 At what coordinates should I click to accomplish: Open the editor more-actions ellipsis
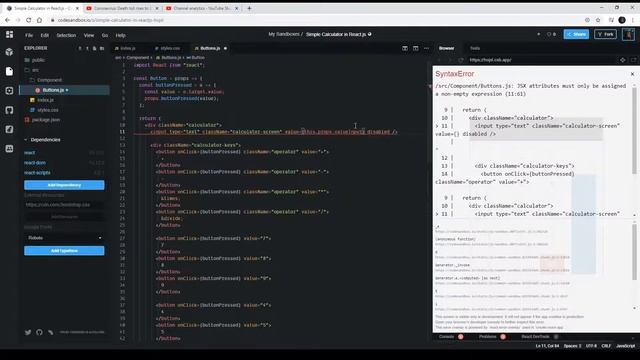pos(426,48)
